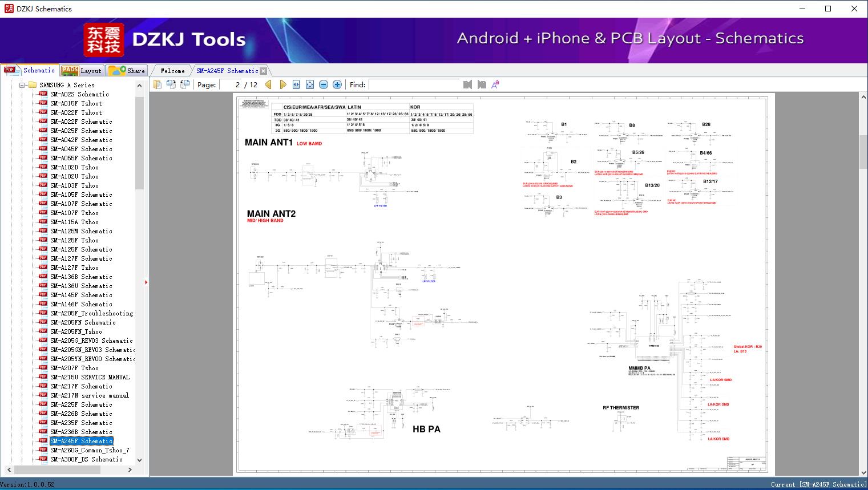Zoom in with the plus icon
The width and height of the screenshot is (868, 490).
(337, 84)
